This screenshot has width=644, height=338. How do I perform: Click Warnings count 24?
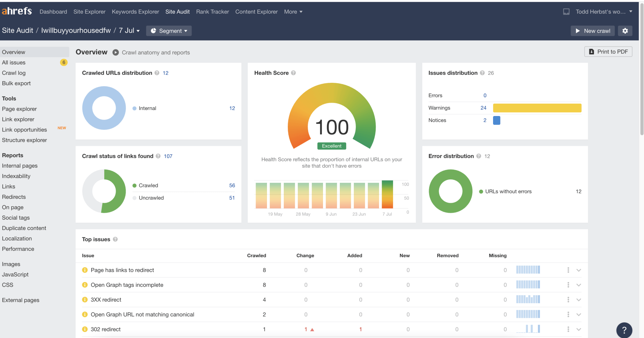(483, 108)
